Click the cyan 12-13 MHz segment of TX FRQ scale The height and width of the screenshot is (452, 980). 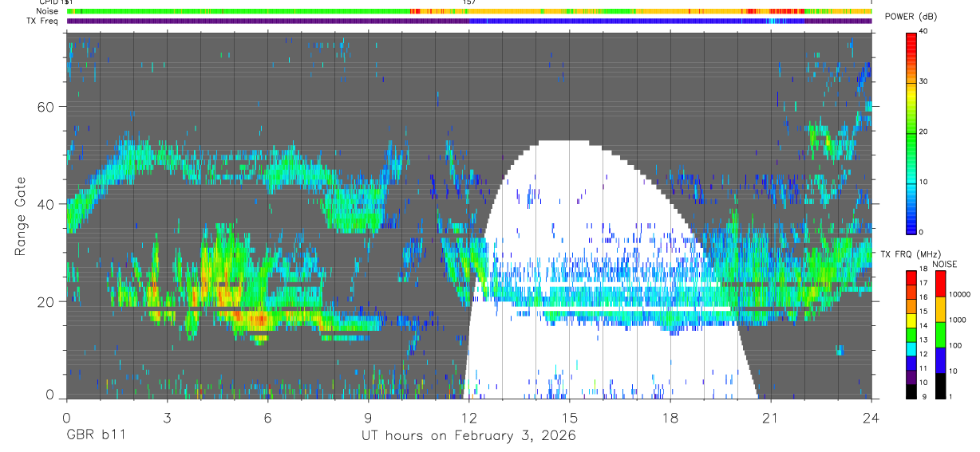911,348
